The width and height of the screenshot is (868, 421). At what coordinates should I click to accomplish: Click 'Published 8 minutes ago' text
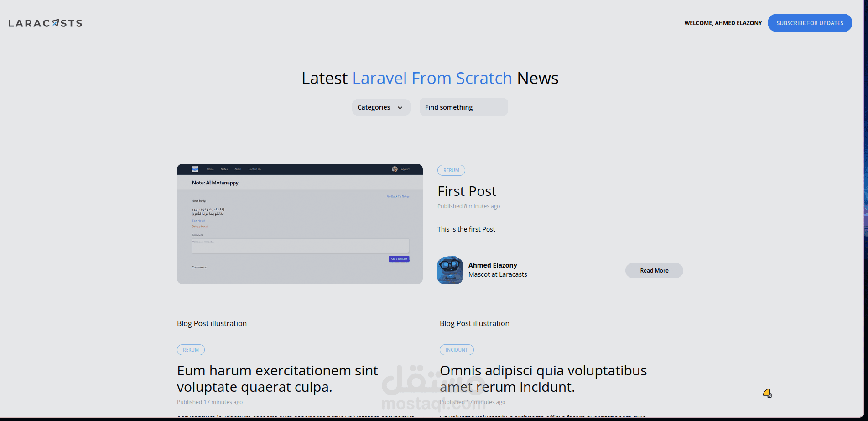[468, 206]
